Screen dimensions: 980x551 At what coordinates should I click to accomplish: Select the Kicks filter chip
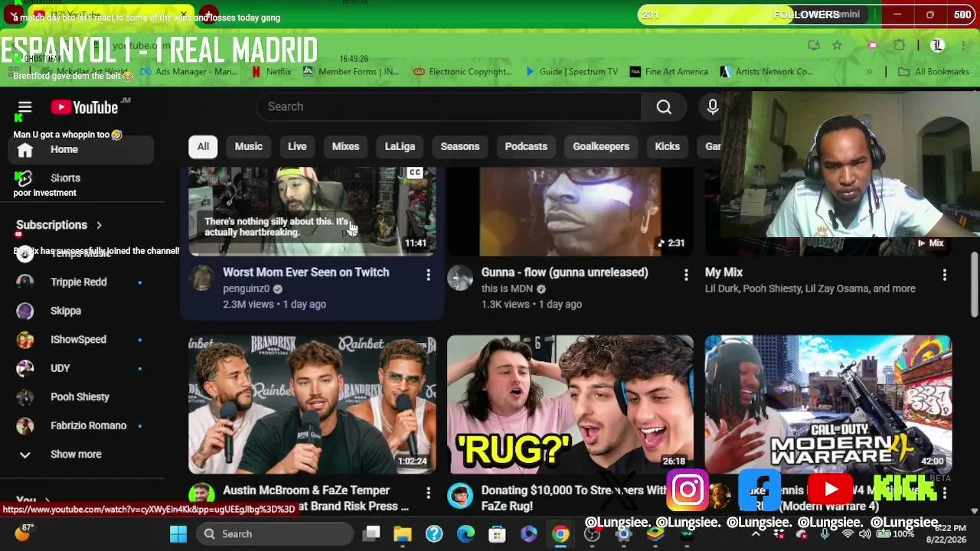[668, 147]
